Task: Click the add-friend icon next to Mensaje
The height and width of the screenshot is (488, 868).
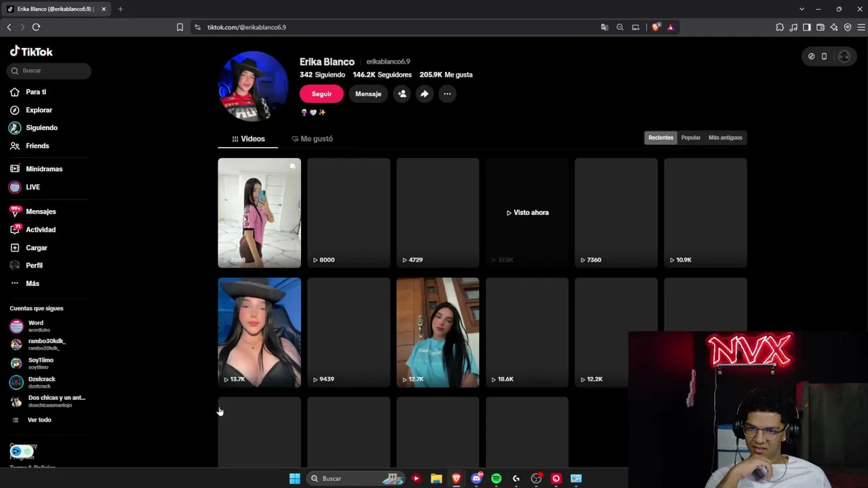Action: pos(402,94)
